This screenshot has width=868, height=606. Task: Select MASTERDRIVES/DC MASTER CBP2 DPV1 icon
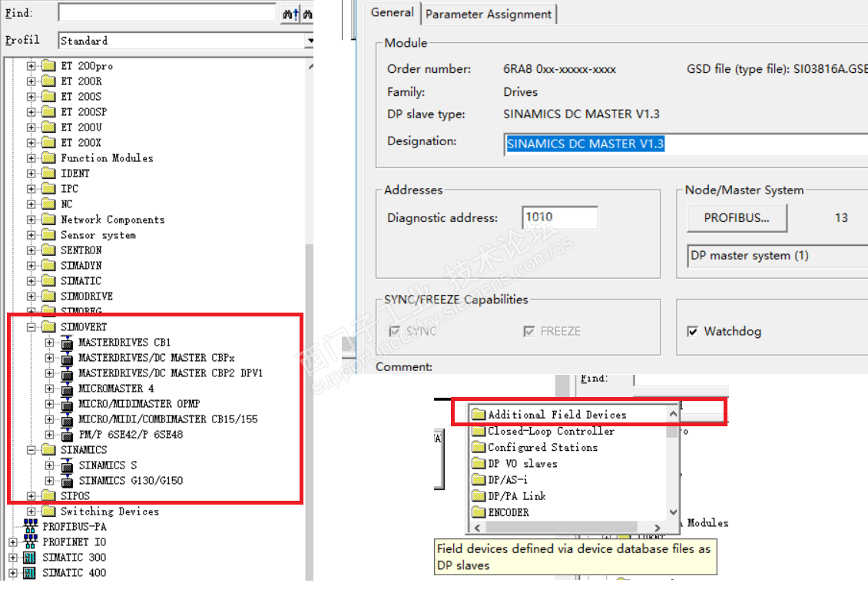point(67,373)
